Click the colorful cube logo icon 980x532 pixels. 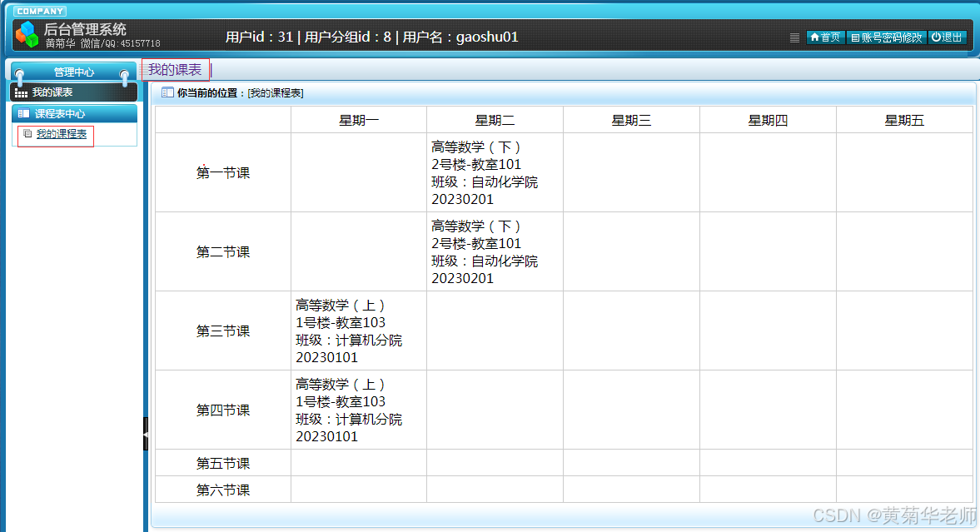[27, 34]
